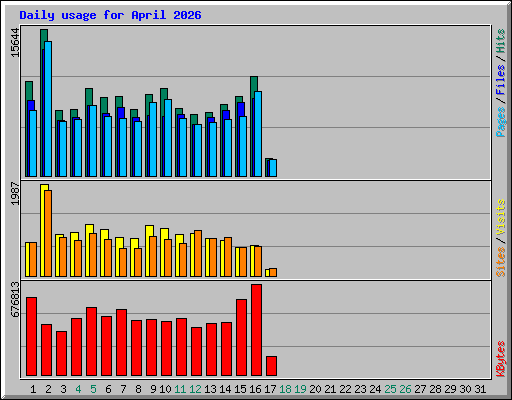Click day 5 cyan pages bar
512x400 pixels.
[93, 141]
